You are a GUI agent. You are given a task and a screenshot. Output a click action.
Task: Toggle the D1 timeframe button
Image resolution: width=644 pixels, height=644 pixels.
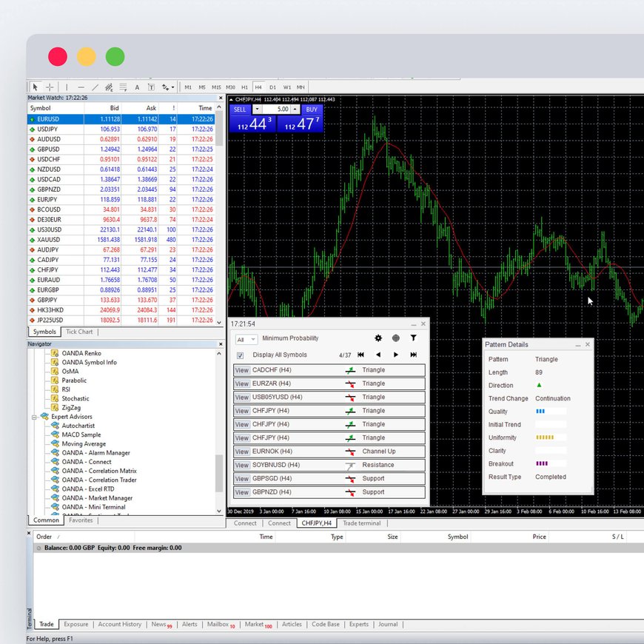pyautogui.click(x=272, y=87)
